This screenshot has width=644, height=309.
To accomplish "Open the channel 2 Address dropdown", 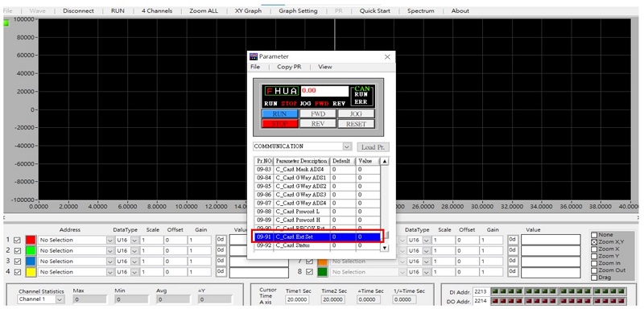I will click(x=110, y=250).
